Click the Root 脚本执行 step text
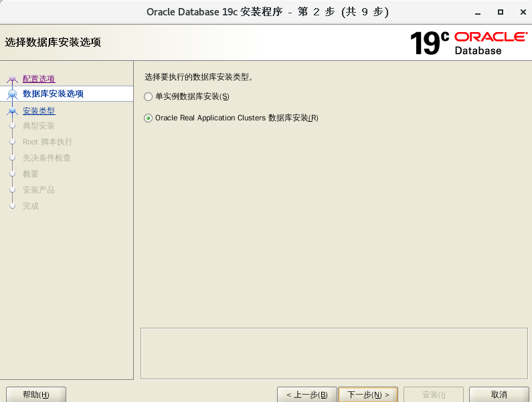 tap(48, 142)
